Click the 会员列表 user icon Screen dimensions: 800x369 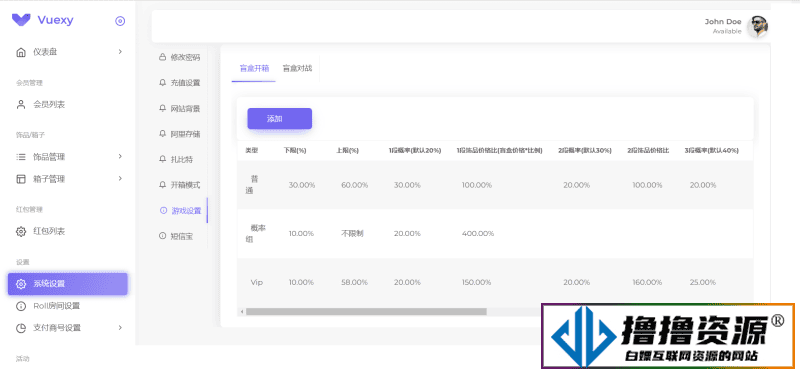[x=21, y=105]
